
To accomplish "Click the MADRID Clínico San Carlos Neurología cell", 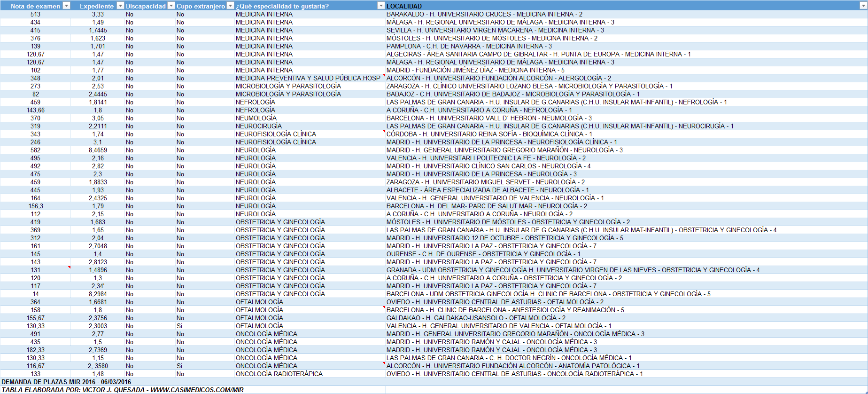I will (627, 166).
